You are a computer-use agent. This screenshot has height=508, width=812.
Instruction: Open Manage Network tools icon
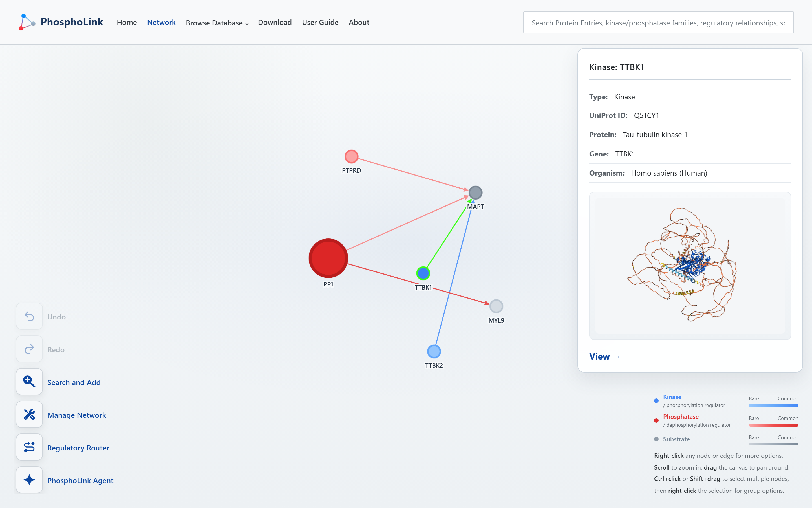[x=29, y=414]
